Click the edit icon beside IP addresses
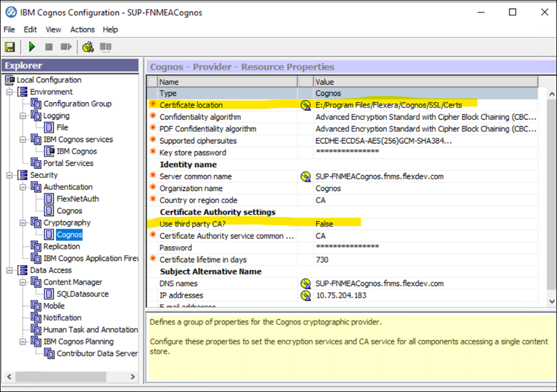This screenshot has height=392, width=557. click(x=305, y=295)
